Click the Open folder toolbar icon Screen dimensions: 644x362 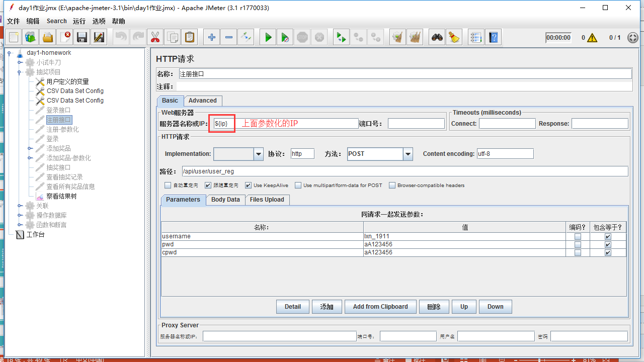(48, 37)
